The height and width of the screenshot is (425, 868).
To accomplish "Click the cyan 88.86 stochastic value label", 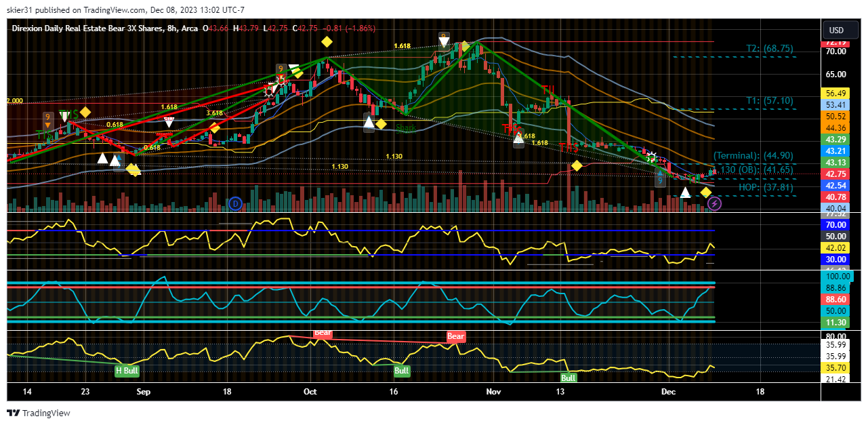I will pyautogui.click(x=836, y=288).
